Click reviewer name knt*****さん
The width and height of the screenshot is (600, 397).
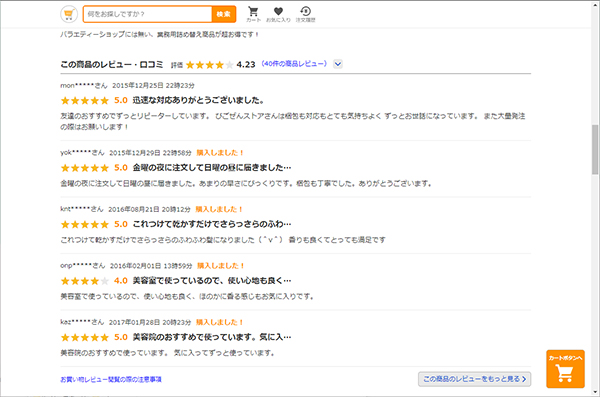[x=82, y=209]
